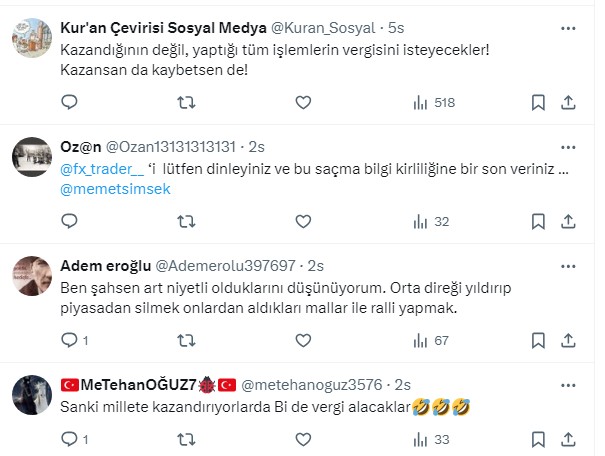
Task: Share the Adem eroğlu tweet
Action: 568,340
